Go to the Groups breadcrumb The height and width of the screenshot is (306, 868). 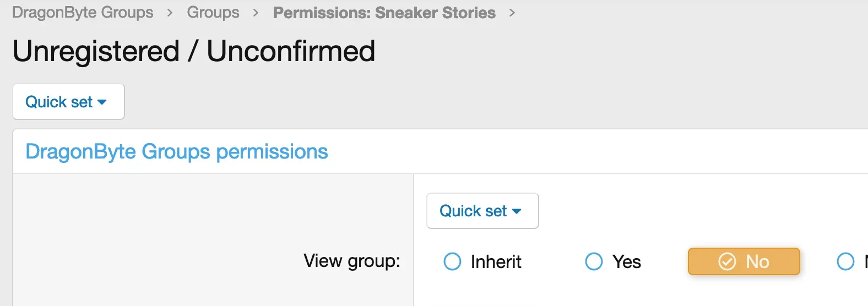(x=213, y=12)
